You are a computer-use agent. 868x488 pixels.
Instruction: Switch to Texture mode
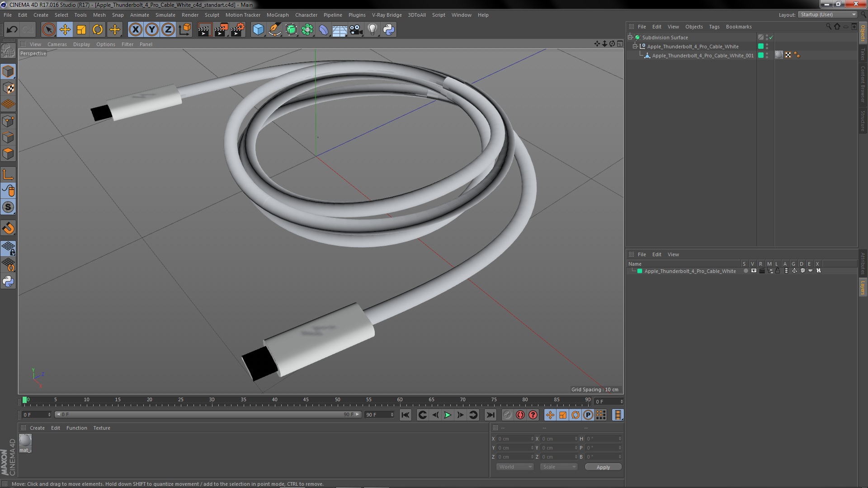8,88
